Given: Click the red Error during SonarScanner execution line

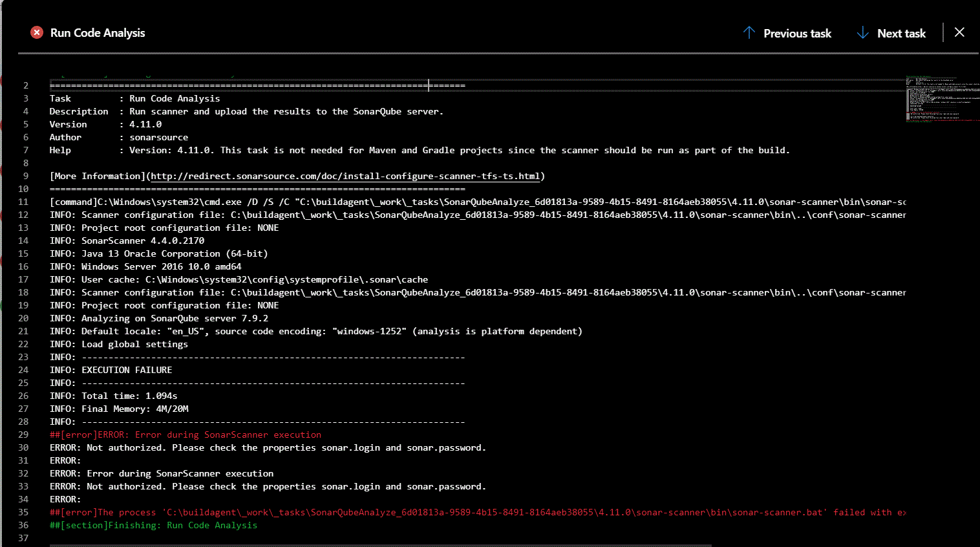Looking at the screenshot, I should (x=186, y=434).
